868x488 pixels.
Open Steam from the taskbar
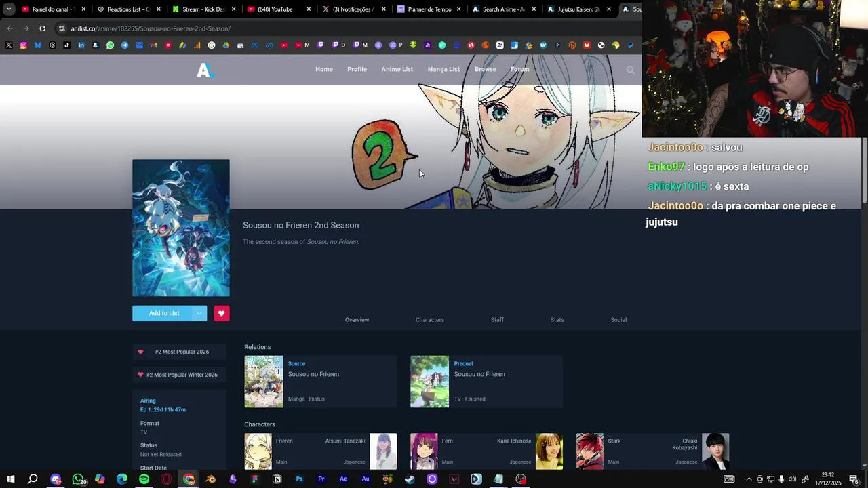pyautogui.click(x=410, y=479)
